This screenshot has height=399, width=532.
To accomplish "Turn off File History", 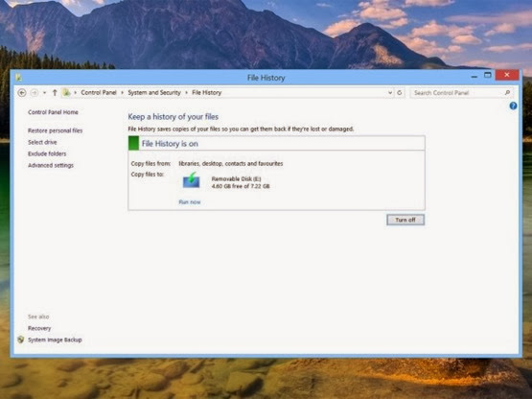I will [x=405, y=220].
